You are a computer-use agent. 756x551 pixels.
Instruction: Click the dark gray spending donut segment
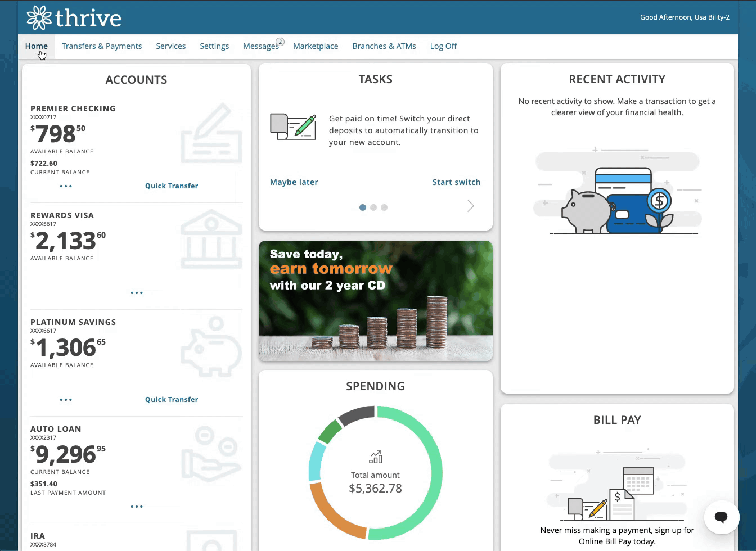pos(357,414)
